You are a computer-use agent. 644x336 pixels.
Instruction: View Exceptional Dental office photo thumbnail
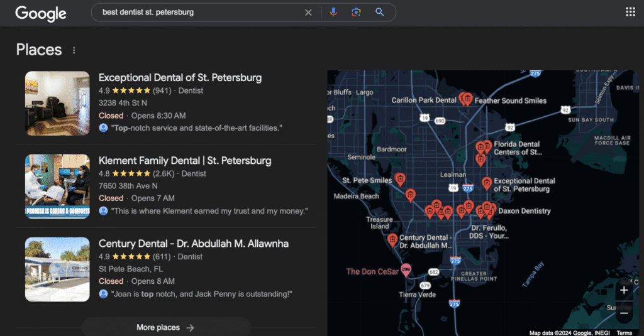click(x=57, y=103)
